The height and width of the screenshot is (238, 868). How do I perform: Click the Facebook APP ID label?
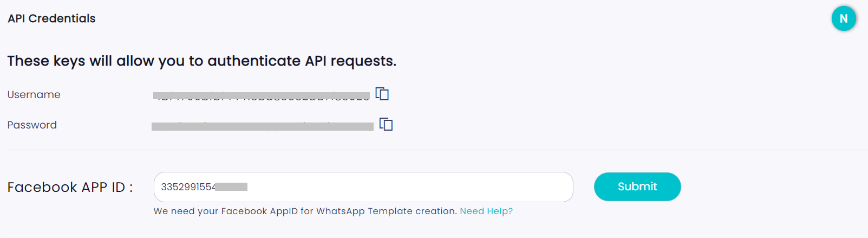[70, 188]
